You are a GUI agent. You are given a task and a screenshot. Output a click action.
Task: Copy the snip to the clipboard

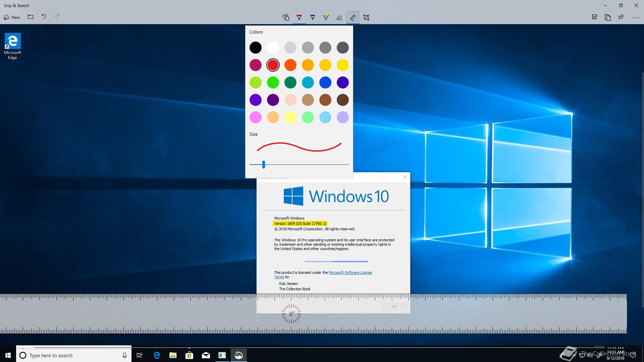608,17
